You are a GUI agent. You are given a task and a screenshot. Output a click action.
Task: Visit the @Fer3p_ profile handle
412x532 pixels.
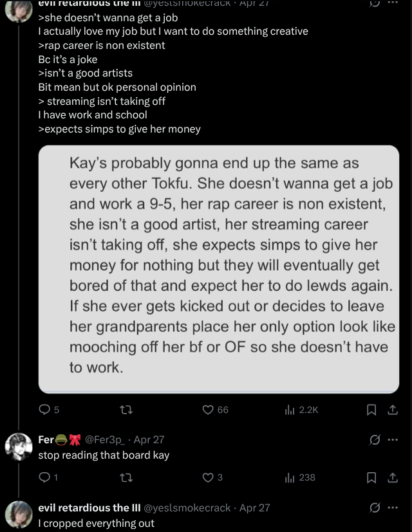coord(104,440)
